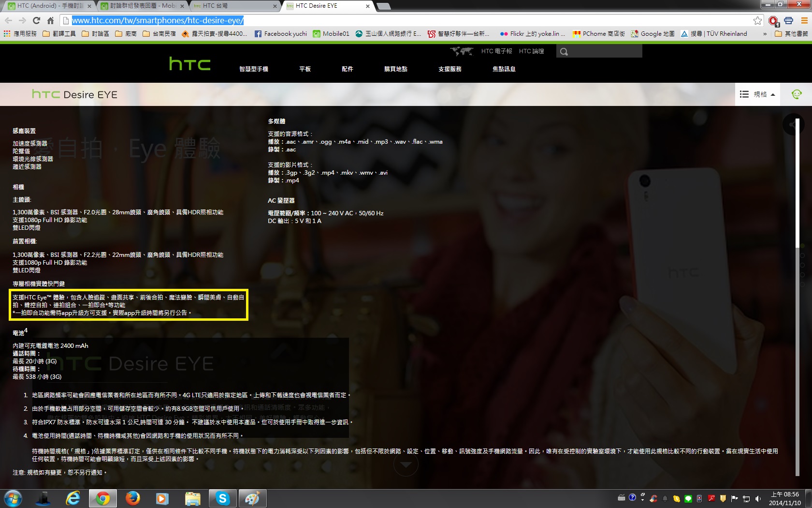Click the HTC site search box
This screenshot has height=508, width=812.
coord(599,51)
